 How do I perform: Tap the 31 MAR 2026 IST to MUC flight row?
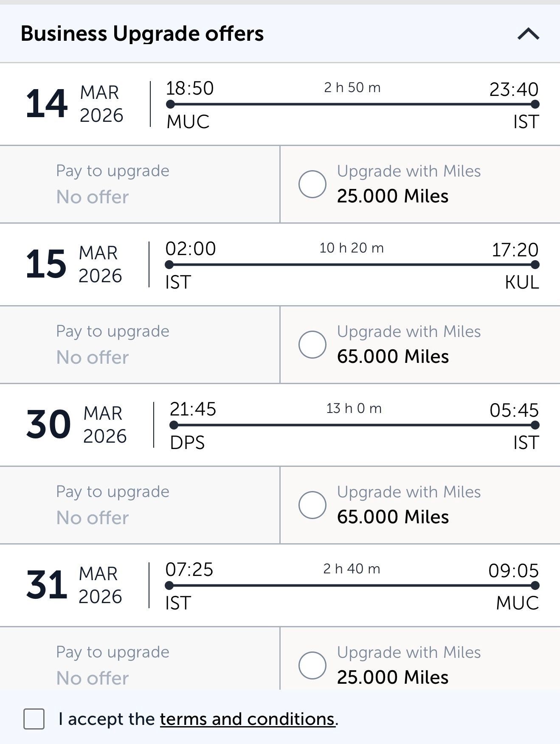pyautogui.click(x=280, y=585)
